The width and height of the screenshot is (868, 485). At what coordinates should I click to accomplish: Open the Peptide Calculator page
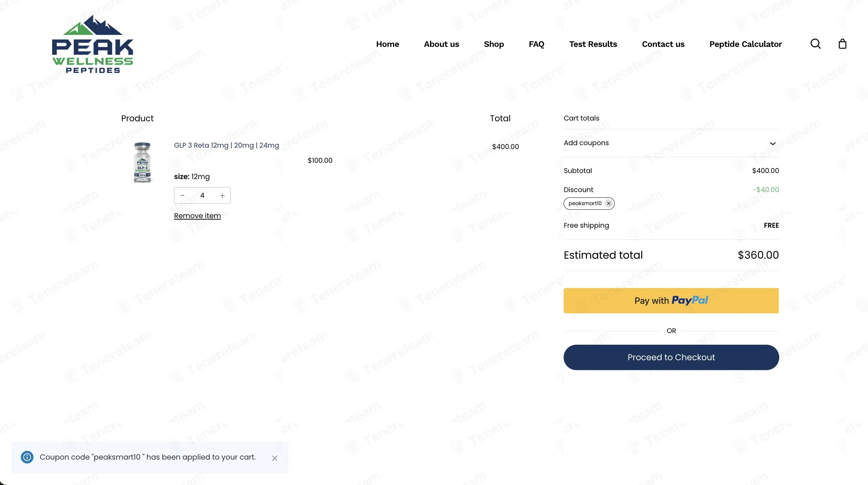[x=745, y=44]
